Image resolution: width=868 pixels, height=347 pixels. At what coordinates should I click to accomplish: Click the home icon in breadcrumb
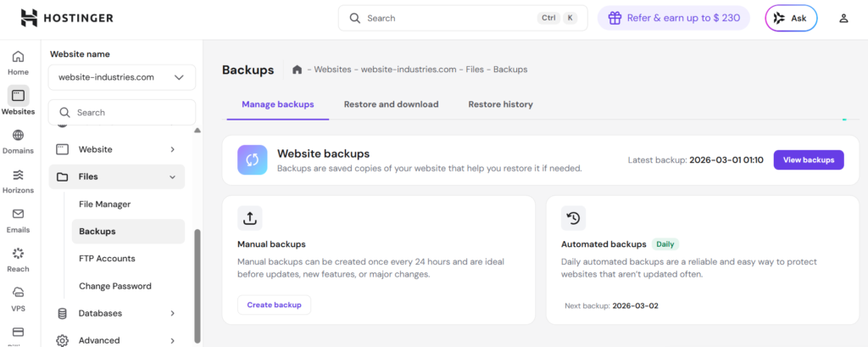click(x=298, y=70)
